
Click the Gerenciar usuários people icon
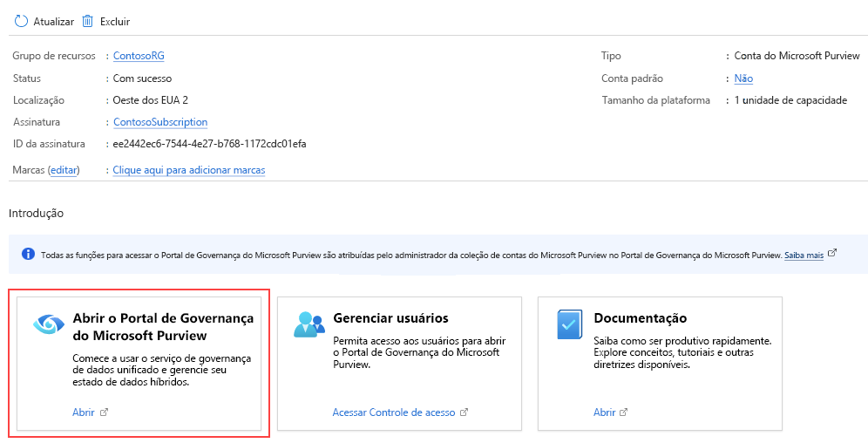[x=309, y=325]
